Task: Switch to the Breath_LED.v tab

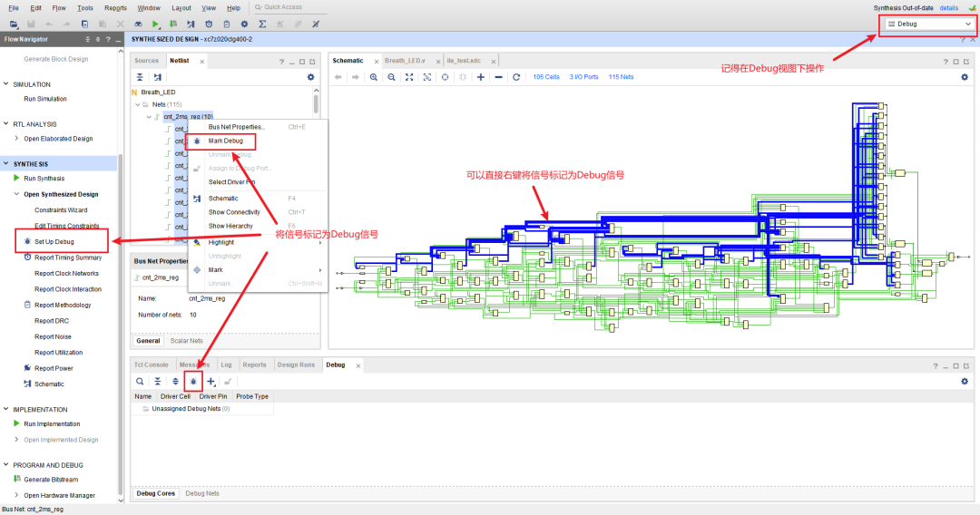Action: click(405, 61)
